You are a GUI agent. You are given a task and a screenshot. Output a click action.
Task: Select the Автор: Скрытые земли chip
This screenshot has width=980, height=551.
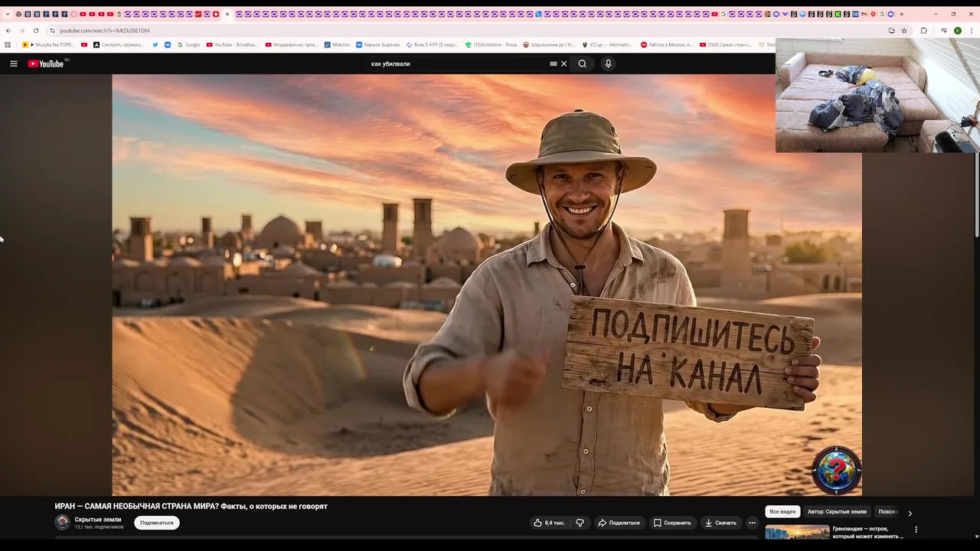837,511
